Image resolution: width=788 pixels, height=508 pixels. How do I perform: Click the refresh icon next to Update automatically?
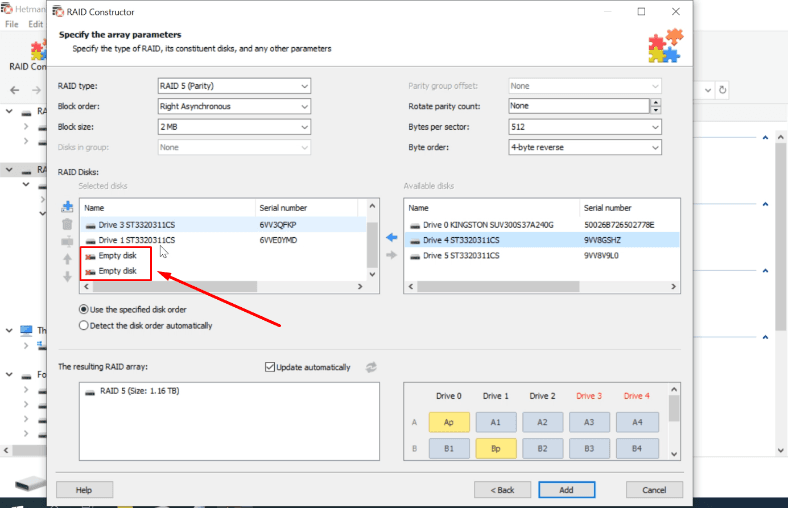(x=371, y=367)
